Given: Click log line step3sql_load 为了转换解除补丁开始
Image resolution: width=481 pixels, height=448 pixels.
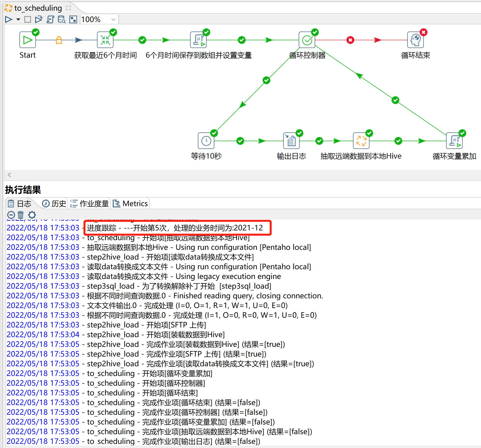Looking at the screenshot, I should pos(139,286).
